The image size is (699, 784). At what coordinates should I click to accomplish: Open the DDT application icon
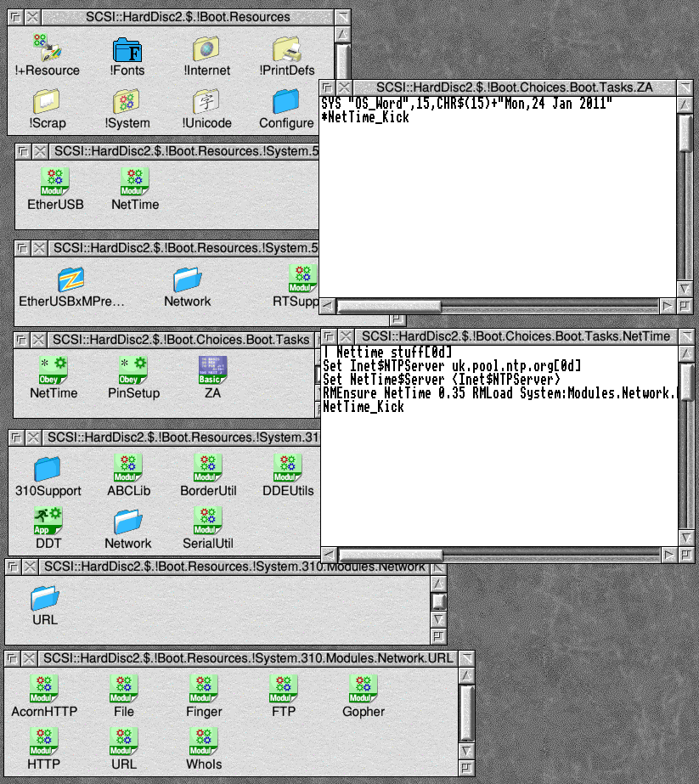click(x=47, y=520)
